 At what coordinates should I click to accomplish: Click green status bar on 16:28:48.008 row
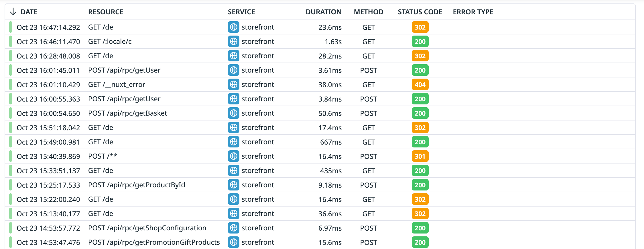11,56
